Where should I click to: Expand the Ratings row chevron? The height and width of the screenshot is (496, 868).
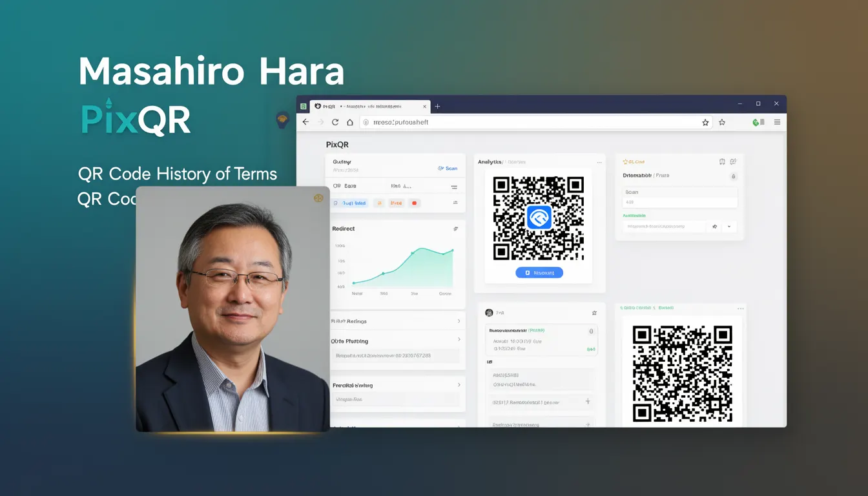tap(459, 321)
